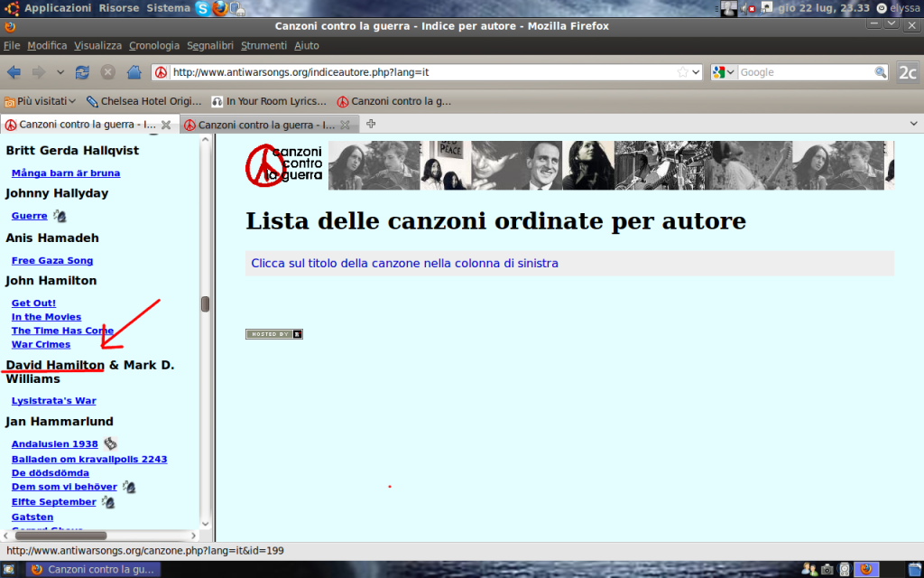Click inside the URL address field

coord(415,72)
